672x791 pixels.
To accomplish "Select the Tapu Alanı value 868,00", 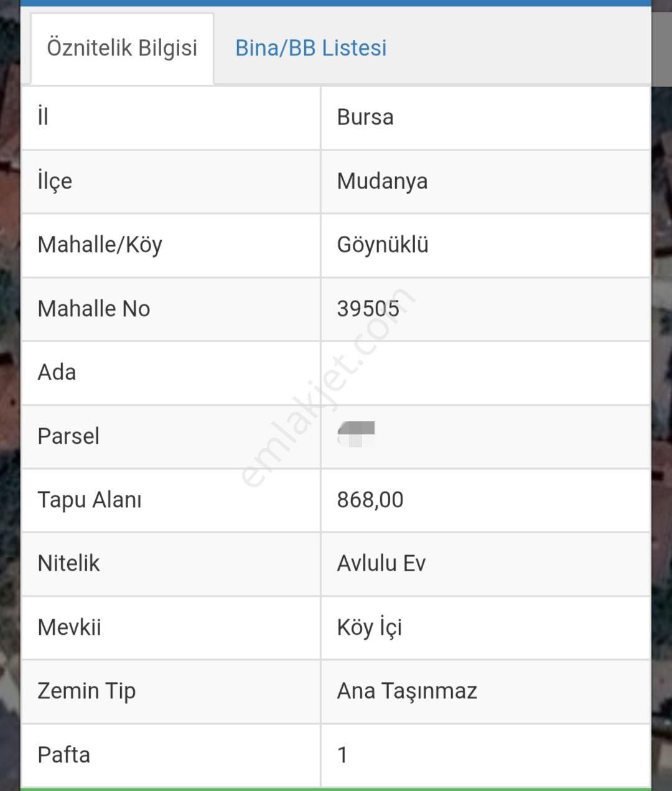I will [370, 500].
